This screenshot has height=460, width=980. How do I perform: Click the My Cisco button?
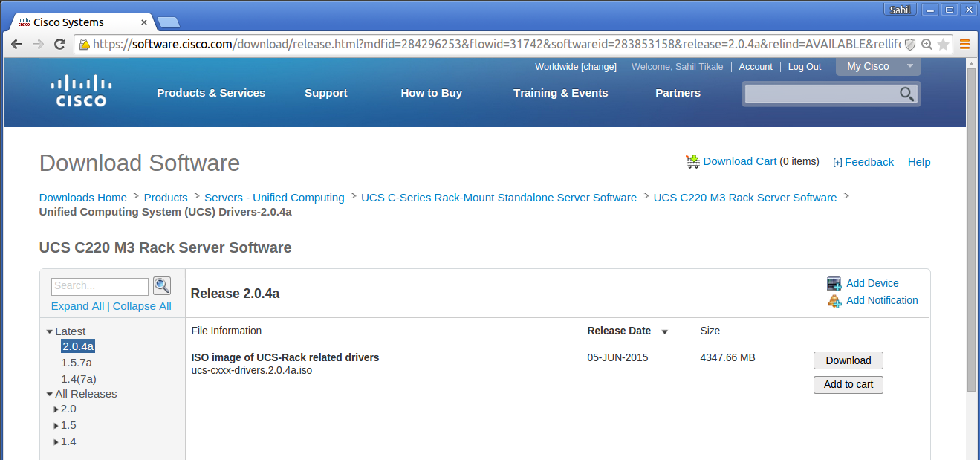[x=868, y=66]
